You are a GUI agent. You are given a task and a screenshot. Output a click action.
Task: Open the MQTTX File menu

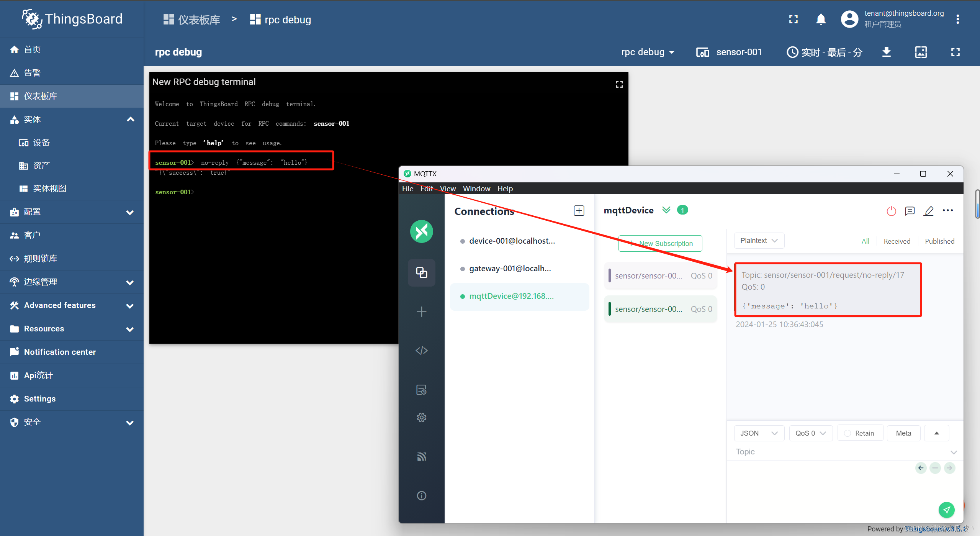pos(407,189)
